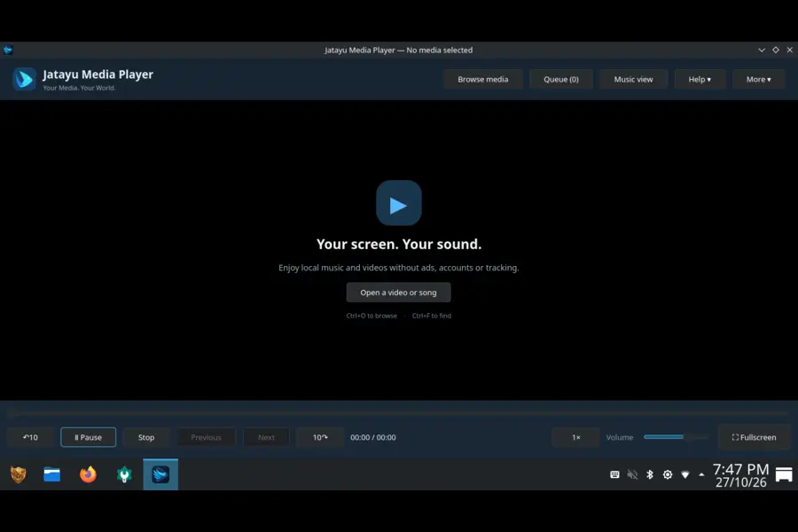Skip forward 10 seconds button

point(320,437)
